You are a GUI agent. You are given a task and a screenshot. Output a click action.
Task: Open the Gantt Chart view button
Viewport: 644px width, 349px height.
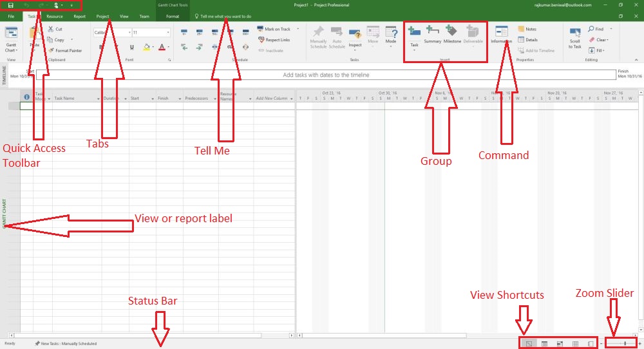point(11,39)
